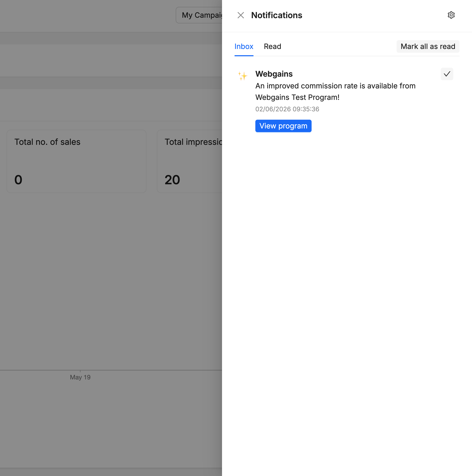Click the Total no. of sales card
Viewport: 472px width, 476px height.
(76, 161)
